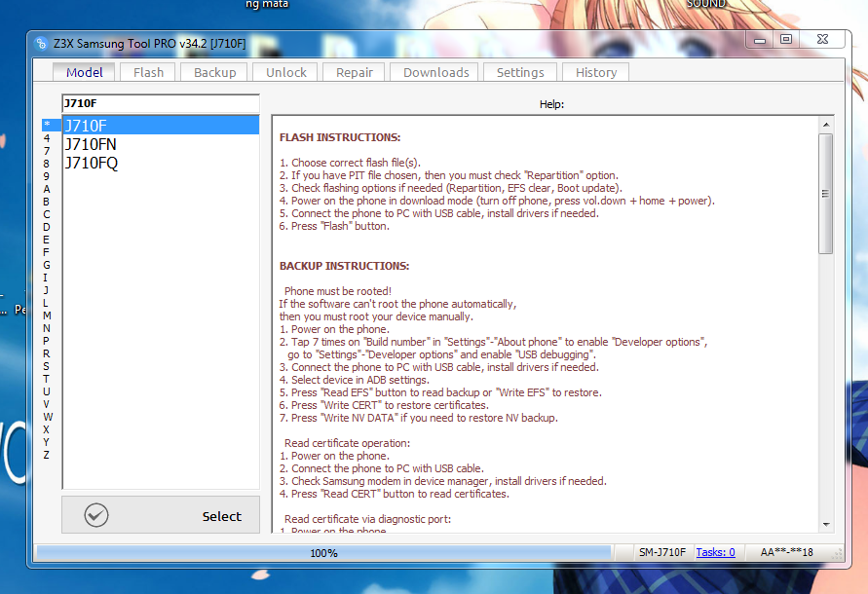
Task: Switch to the Model tab
Action: (x=84, y=72)
